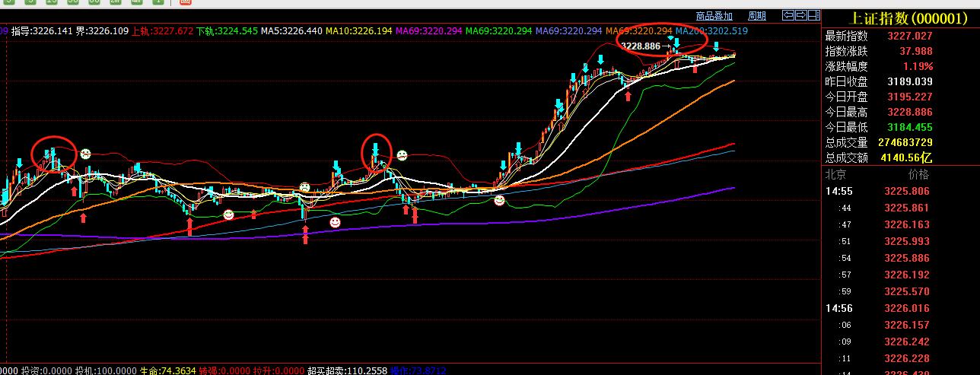Click the magenta MA69:3220.294 legend

tap(429, 31)
